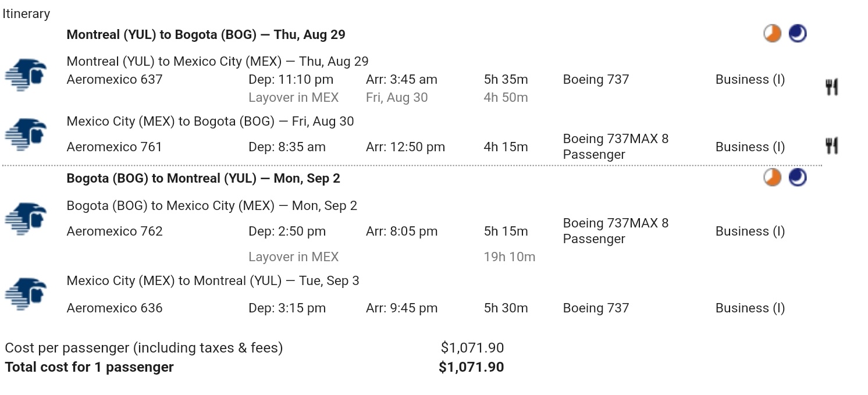Click the Aeromexico 637 flight number
This screenshot has height=395, width=868.
pos(115,79)
